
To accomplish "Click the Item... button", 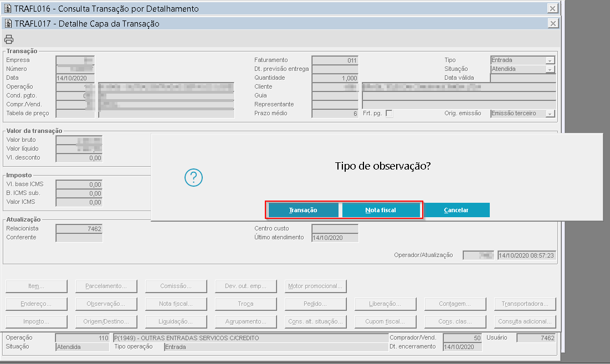I will tap(36, 286).
